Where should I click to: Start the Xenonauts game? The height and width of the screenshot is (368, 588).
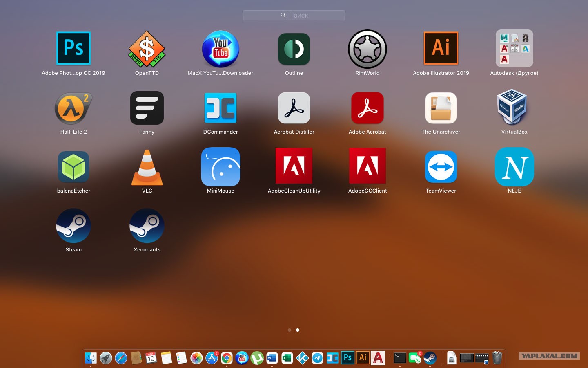147,226
